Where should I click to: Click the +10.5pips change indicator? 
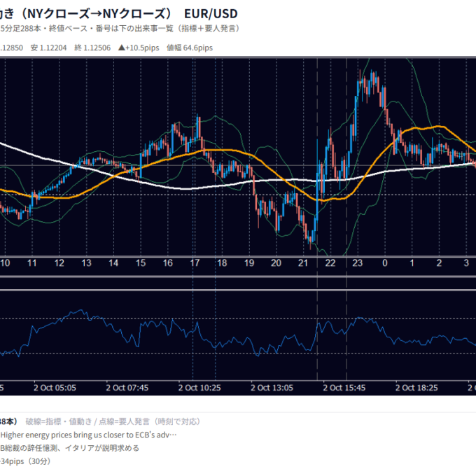coord(139,48)
